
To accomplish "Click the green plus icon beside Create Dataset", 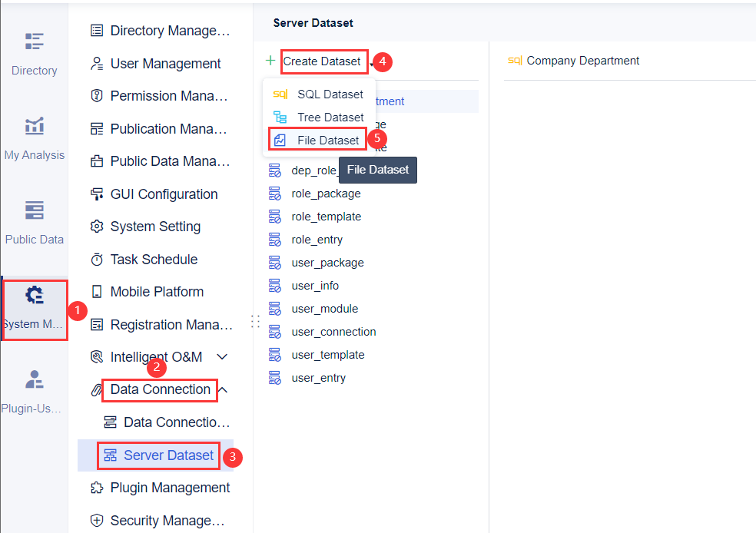I will 270,61.
